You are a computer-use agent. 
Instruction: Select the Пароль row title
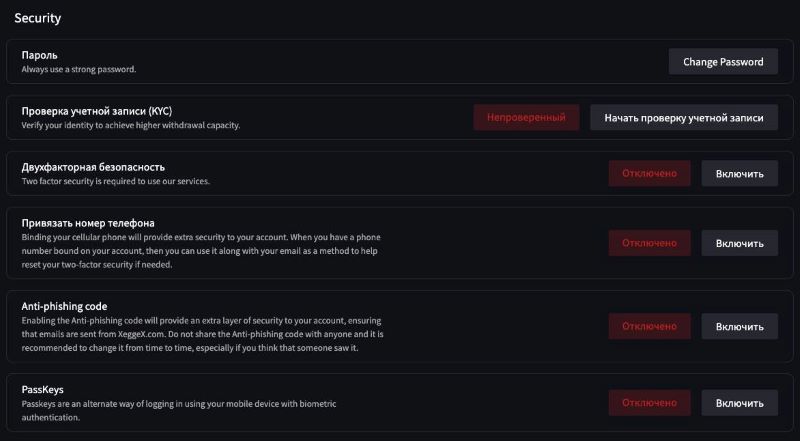[x=41, y=55]
